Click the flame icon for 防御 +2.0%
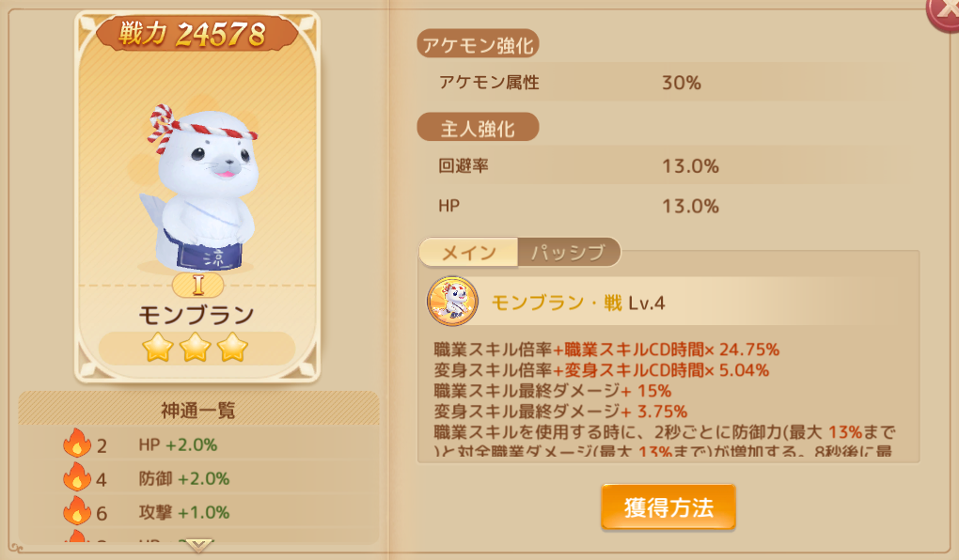Screen dimensions: 959x560 [x=76, y=477]
